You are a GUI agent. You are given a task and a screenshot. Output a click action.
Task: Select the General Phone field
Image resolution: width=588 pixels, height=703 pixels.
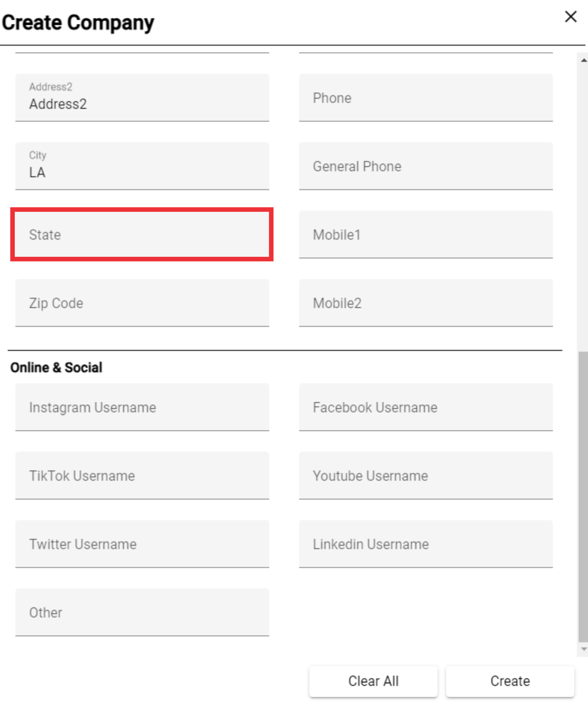426,166
